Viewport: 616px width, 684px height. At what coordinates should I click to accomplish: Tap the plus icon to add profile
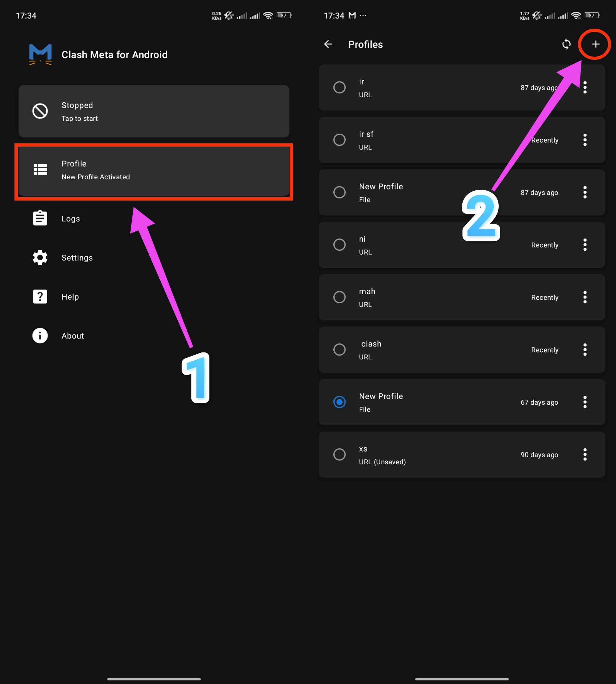coord(595,44)
